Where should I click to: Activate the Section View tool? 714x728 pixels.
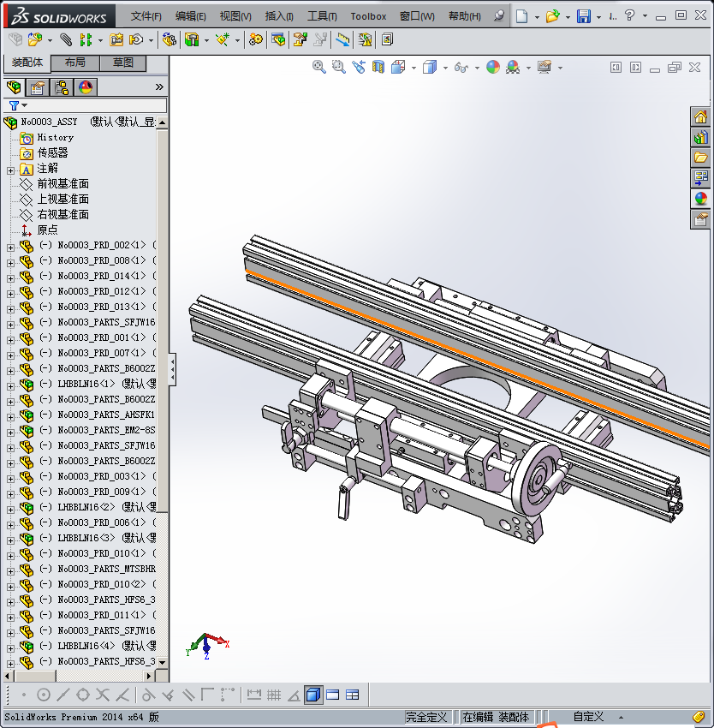pyautogui.click(x=378, y=67)
